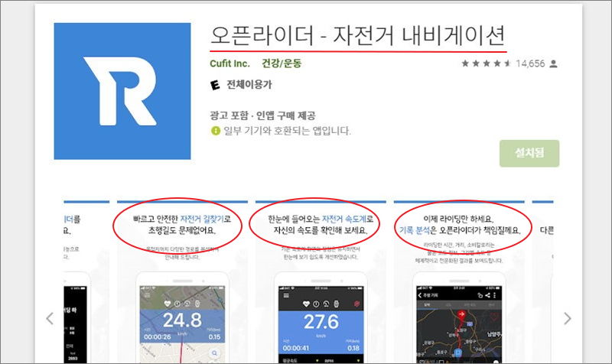Click the user count person icon
The width and height of the screenshot is (612, 364).
(x=553, y=63)
